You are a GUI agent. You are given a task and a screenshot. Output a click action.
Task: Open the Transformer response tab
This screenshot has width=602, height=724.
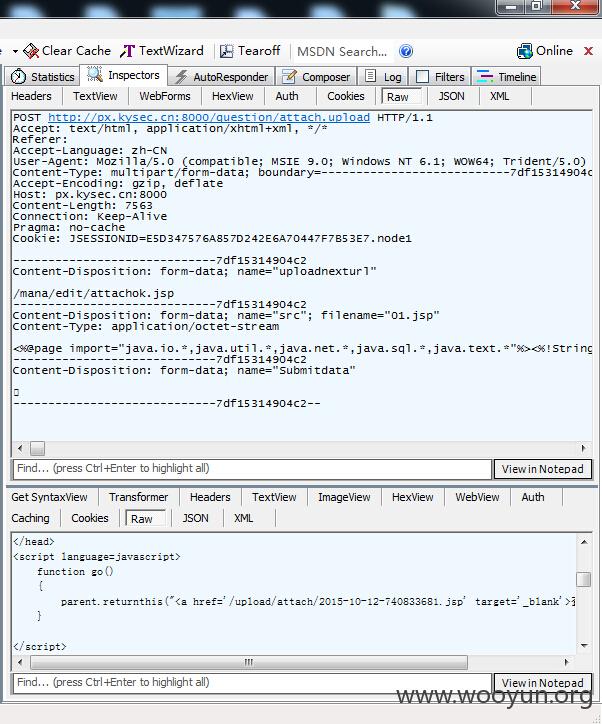(138, 497)
